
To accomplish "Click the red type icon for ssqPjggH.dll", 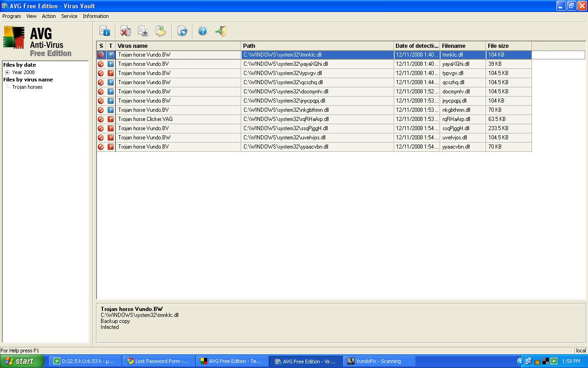I will click(111, 128).
